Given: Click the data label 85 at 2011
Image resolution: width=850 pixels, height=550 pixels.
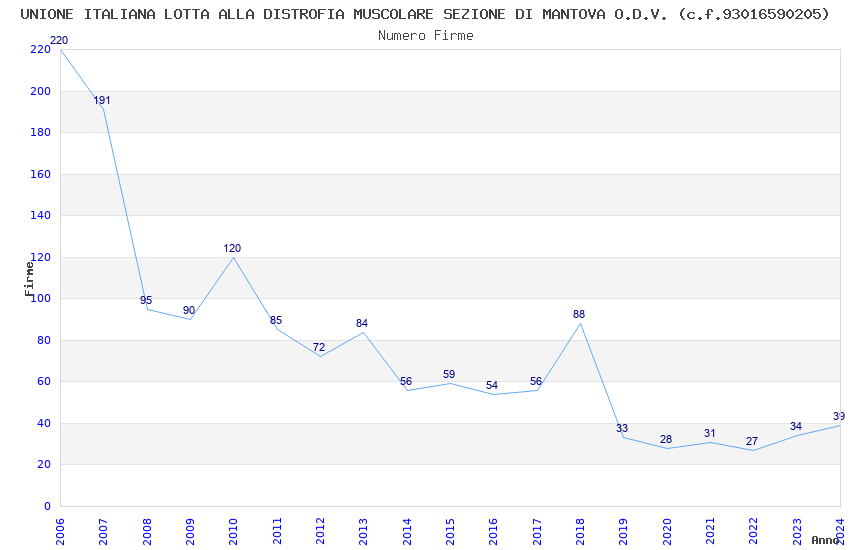Looking at the screenshot, I should [276, 320].
